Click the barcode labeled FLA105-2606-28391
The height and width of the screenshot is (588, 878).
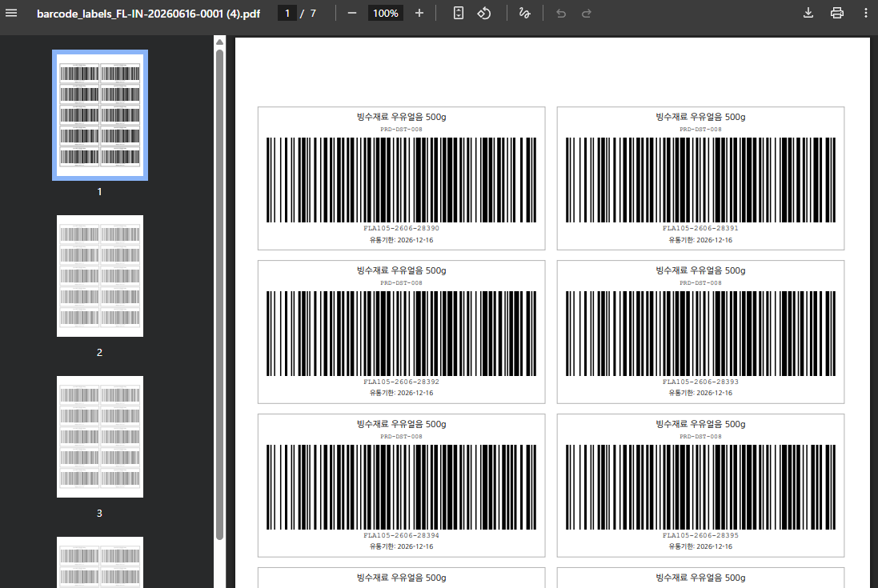tap(700, 179)
